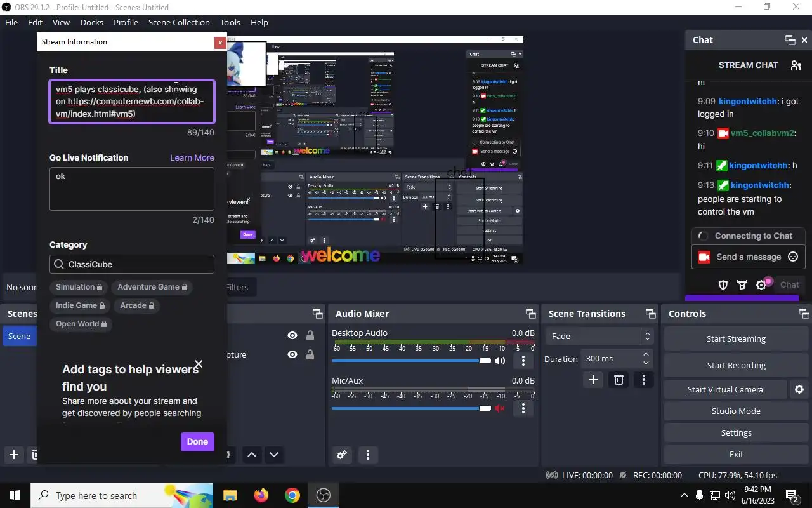812x508 pixels.
Task: Open the Edit menu
Action: tap(35, 22)
